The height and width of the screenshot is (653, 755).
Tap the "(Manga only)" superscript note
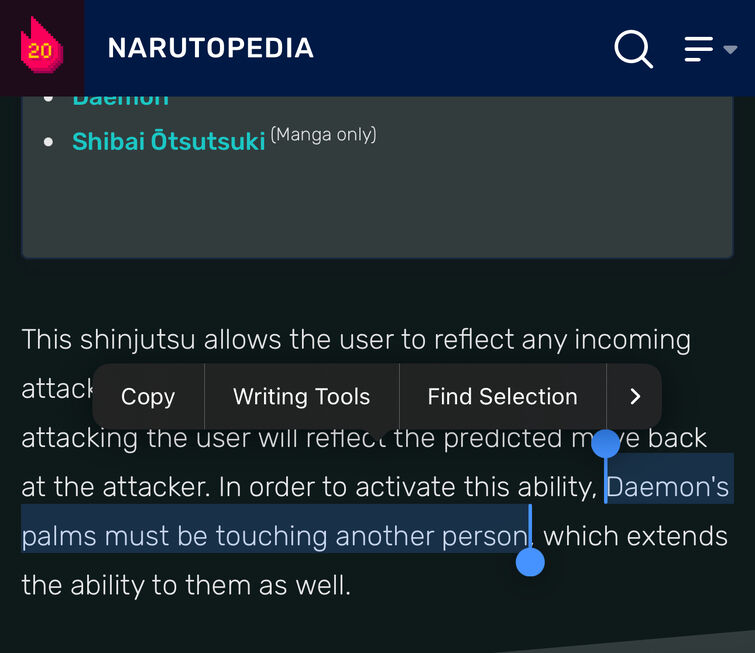coord(323,134)
